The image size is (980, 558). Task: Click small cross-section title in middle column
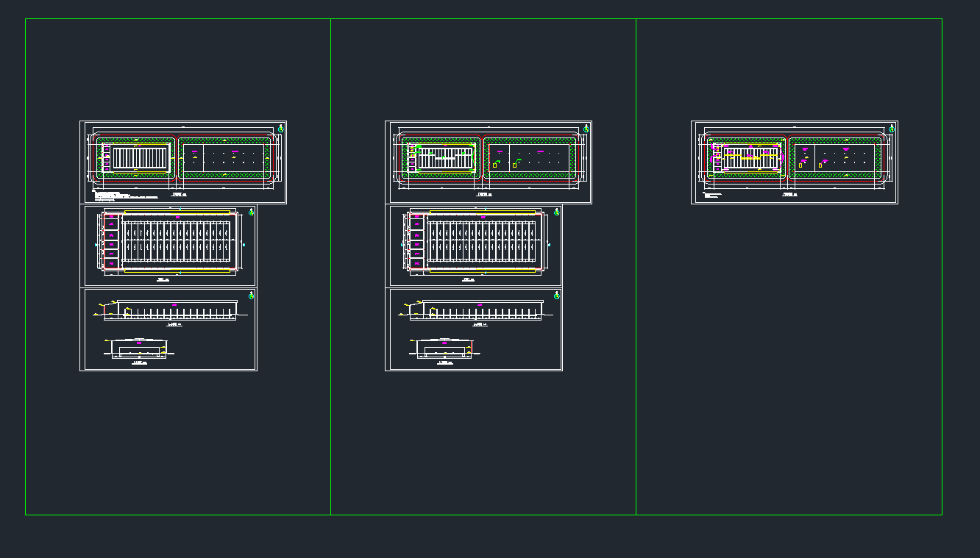tap(445, 362)
